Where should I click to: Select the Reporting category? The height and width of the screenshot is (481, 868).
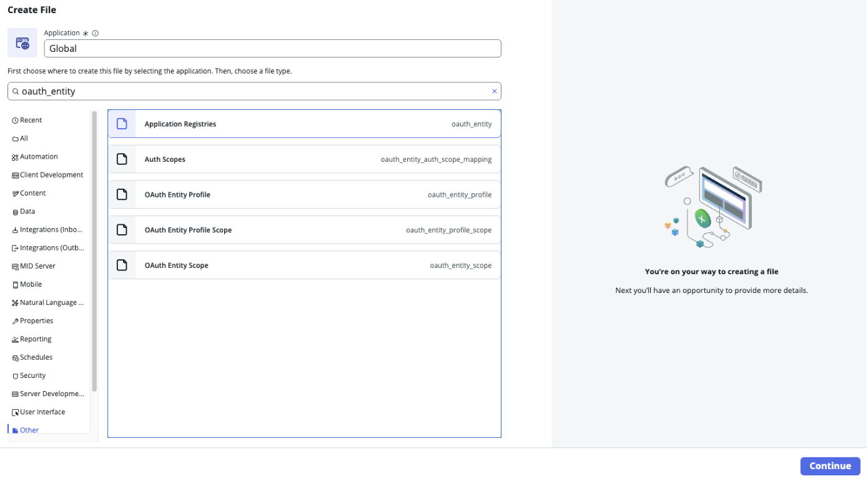36,339
